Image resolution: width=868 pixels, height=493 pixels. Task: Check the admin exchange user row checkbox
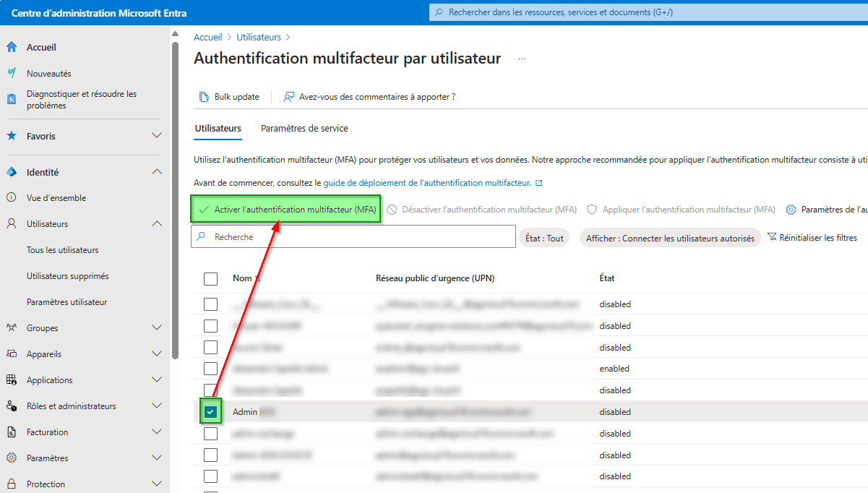(210, 433)
